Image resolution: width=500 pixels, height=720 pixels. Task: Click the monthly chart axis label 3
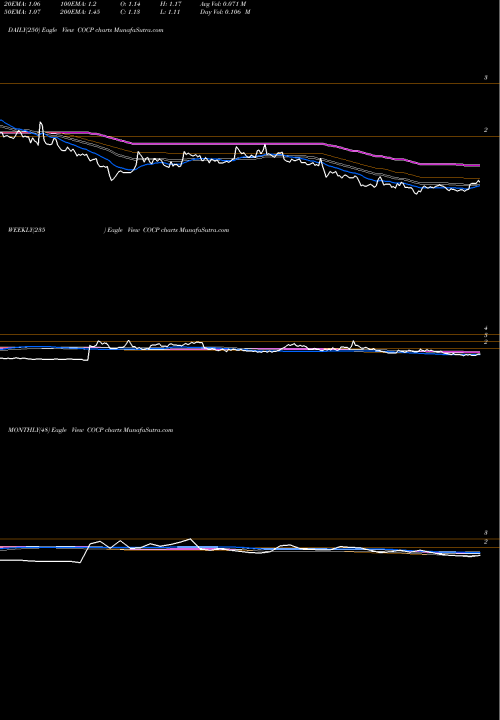tap(485, 533)
